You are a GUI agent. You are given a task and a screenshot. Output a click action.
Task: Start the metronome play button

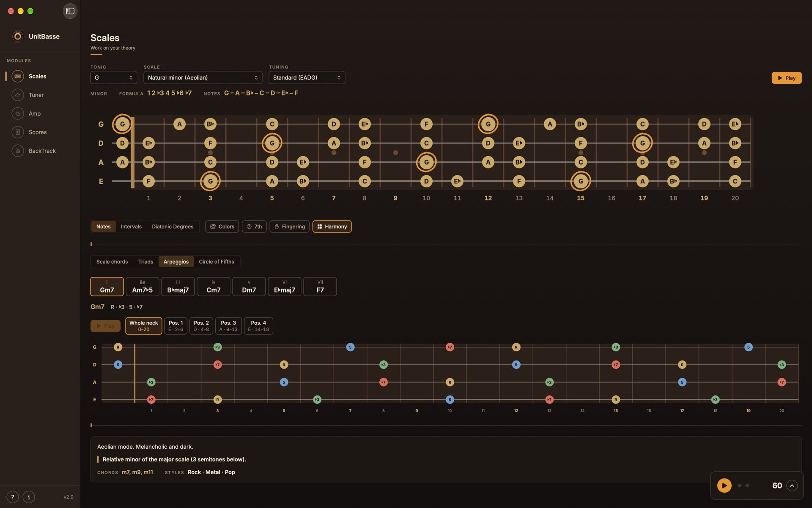point(724,486)
